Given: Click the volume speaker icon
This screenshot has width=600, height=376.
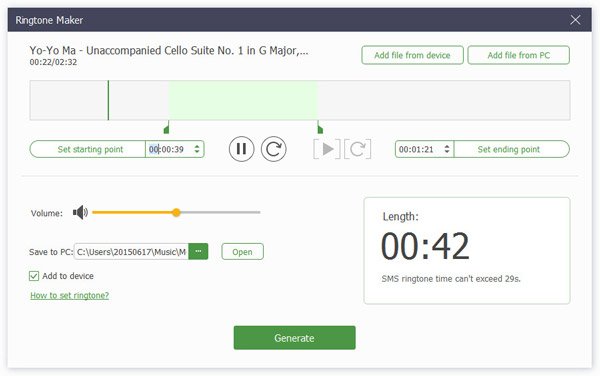Looking at the screenshot, I should point(80,212).
